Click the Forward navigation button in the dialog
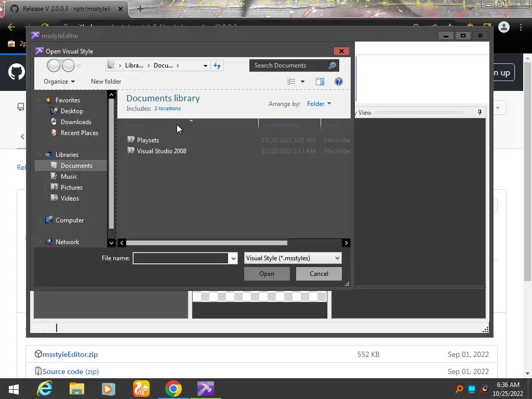532x399 pixels. (x=68, y=65)
